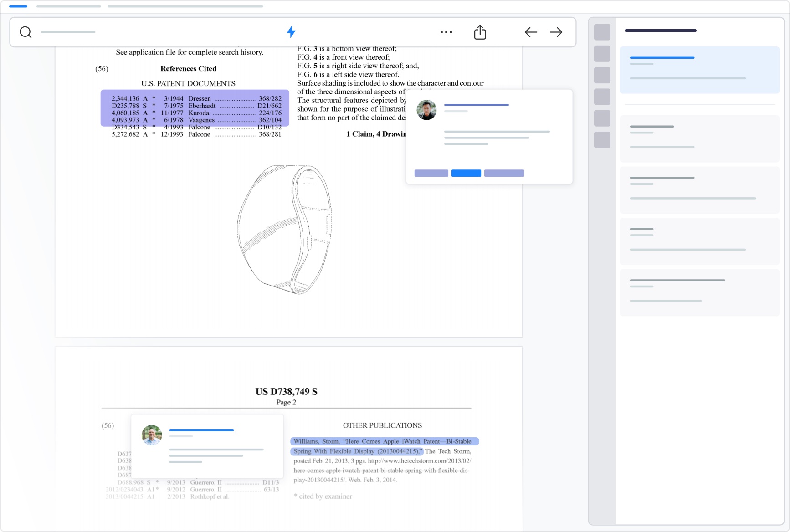Select the first gray sidebar square icon
790x532 pixels.
[x=602, y=32]
